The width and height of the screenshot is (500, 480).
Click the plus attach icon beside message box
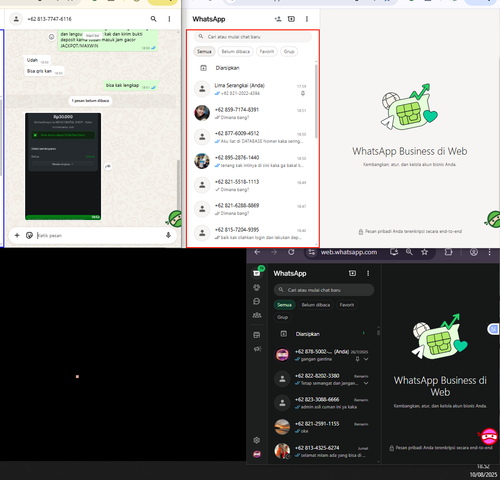tap(17, 235)
